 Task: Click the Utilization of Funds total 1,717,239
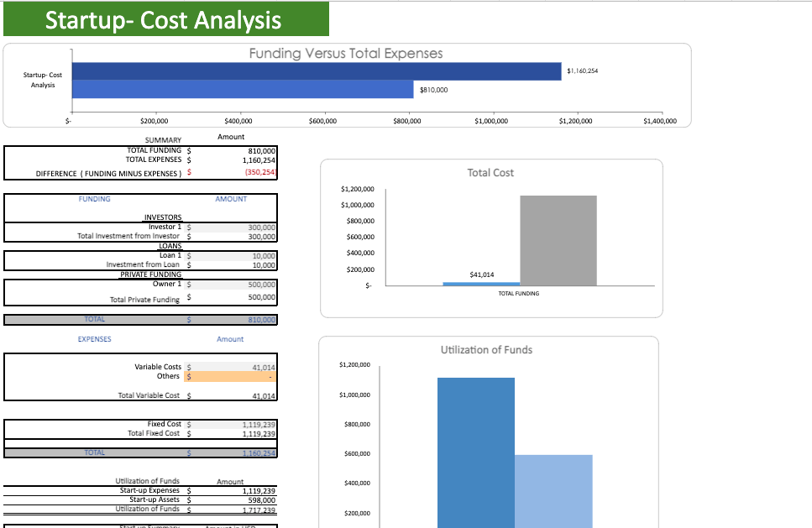252,508
